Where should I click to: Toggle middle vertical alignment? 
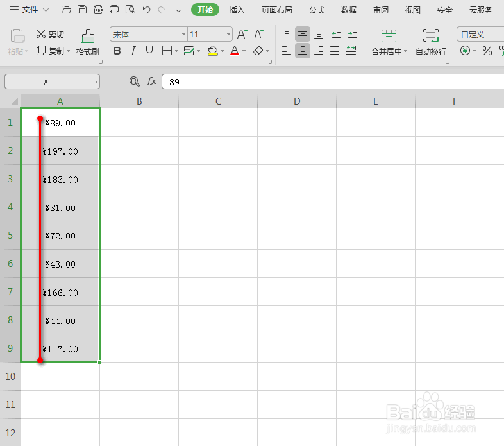[x=303, y=34]
